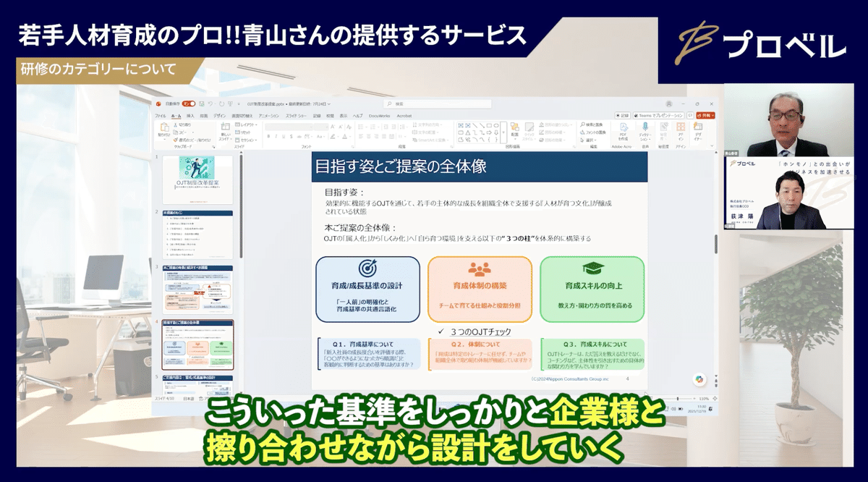
Task: Switch to the 挿入 (Insert) tab
Action: point(190,116)
